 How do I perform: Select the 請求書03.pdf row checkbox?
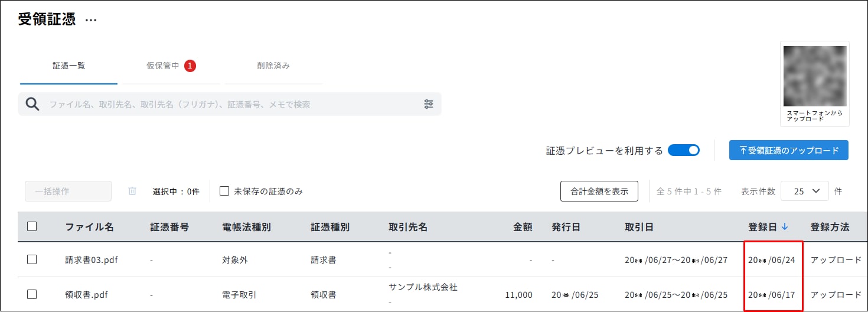point(32,259)
